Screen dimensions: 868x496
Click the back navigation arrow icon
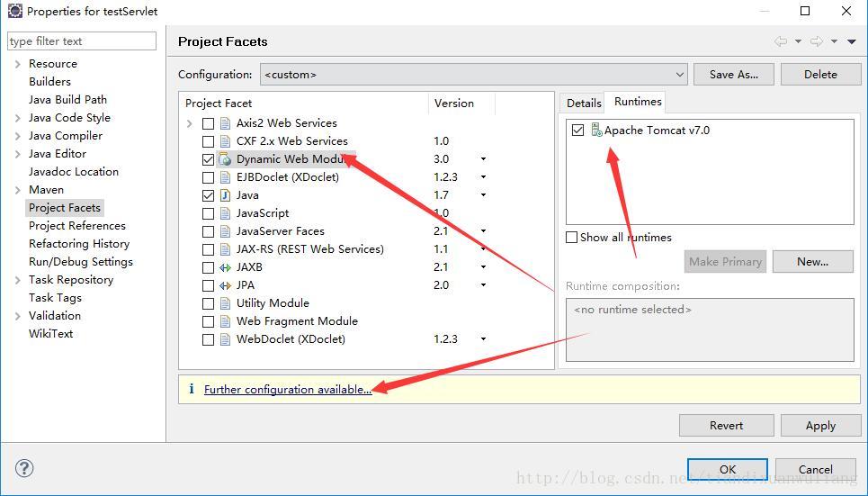pos(781,41)
